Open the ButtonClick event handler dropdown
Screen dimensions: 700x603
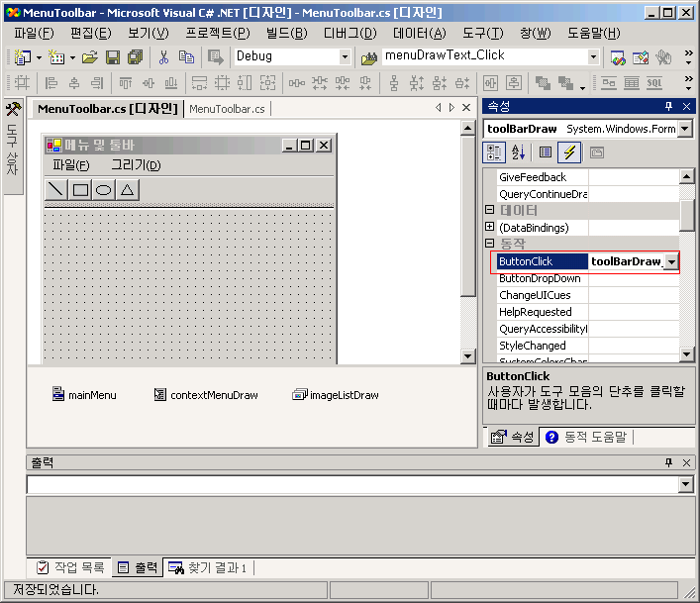[671, 261]
